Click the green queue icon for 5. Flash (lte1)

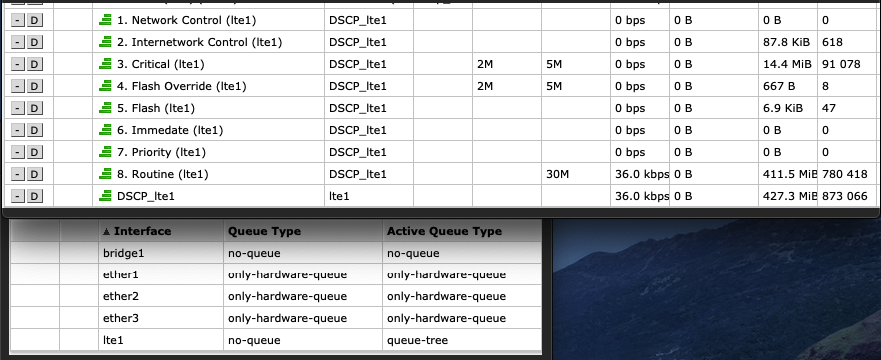(x=105, y=108)
